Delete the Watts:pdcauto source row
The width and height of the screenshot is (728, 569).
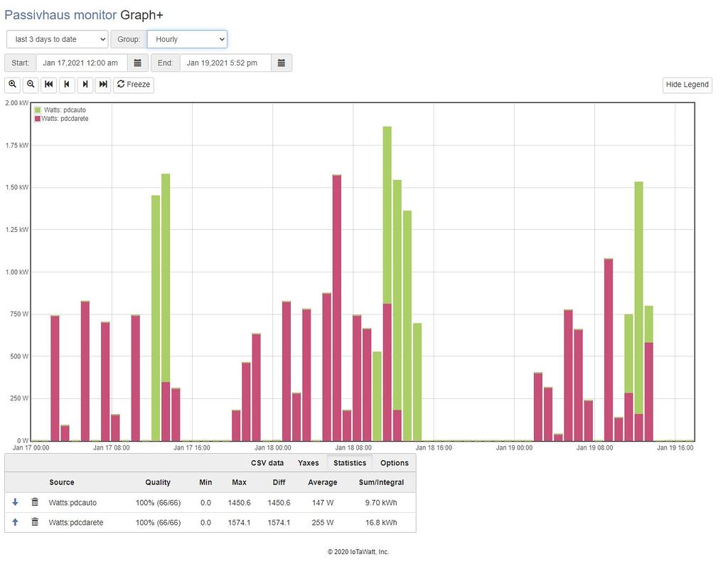pos(34,502)
